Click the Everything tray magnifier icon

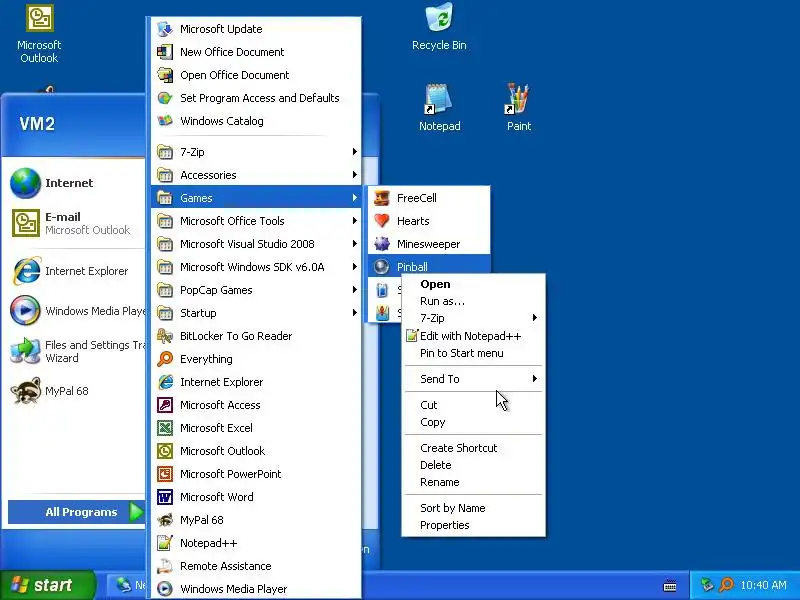point(727,585)
